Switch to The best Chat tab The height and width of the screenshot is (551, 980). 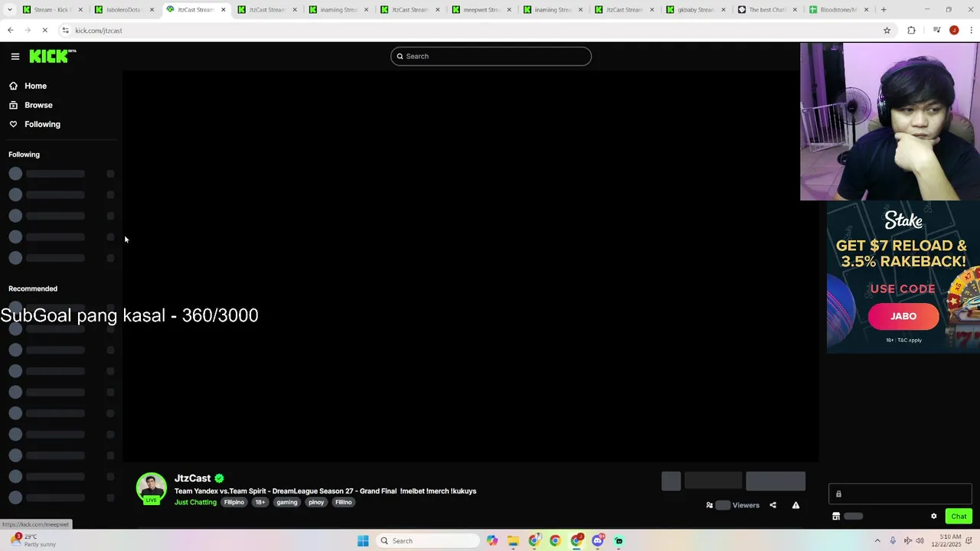[x=766, y=10]
